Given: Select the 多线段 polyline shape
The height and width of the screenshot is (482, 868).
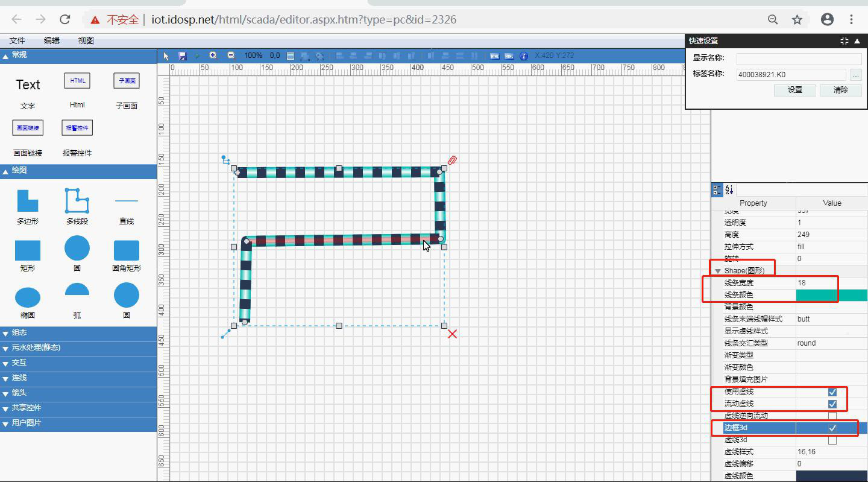Looking at the screenshot, I should coord(77,201).
